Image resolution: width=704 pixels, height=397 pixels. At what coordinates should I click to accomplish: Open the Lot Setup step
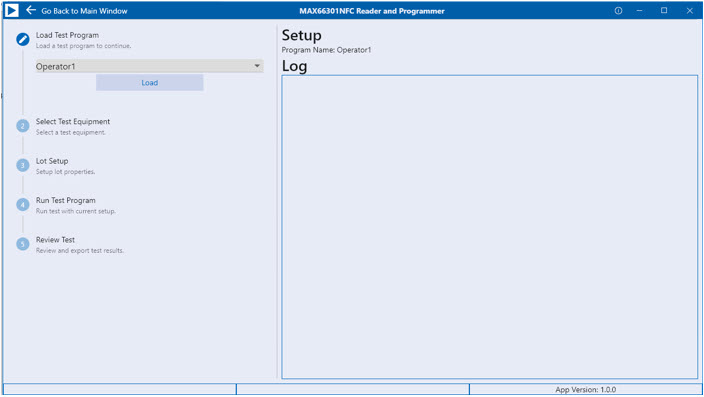click(52, 161)
